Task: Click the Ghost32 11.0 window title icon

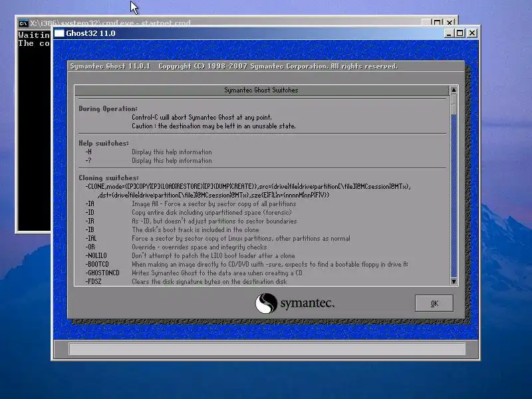Action: [x=59, y=33]
